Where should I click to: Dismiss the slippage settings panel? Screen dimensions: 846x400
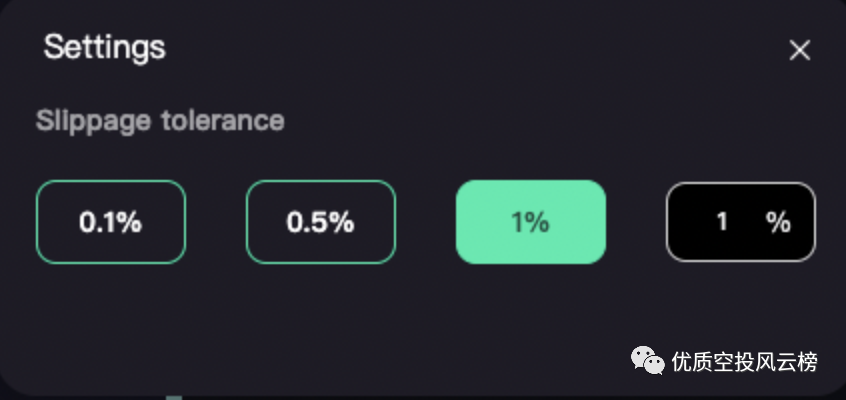tap(799, 50)
